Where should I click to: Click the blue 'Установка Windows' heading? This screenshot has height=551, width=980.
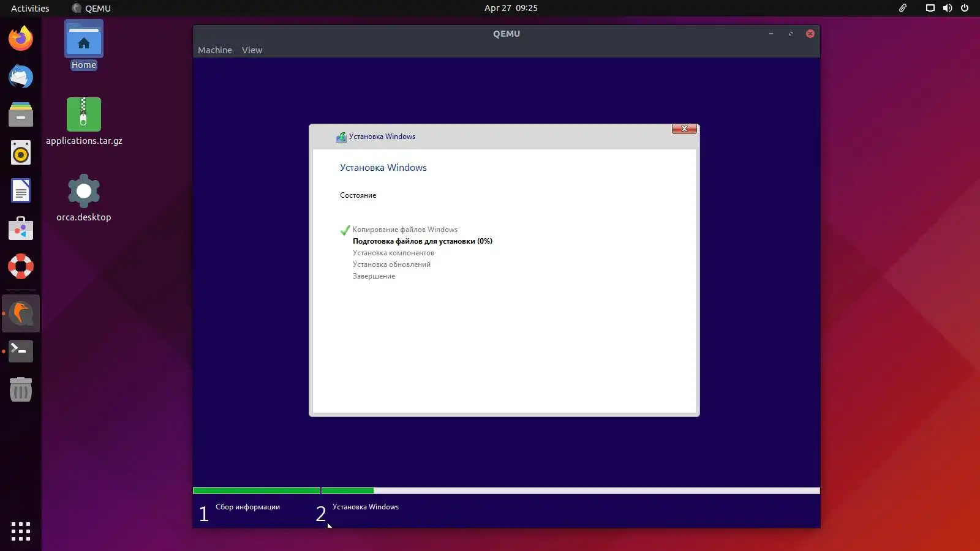[383, 168]
